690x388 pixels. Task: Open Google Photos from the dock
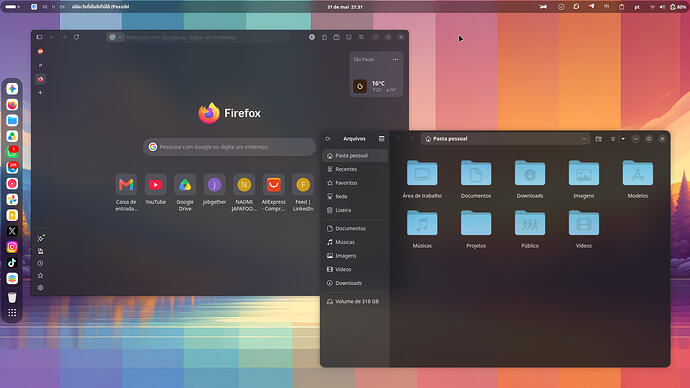[x=12, y=199]
